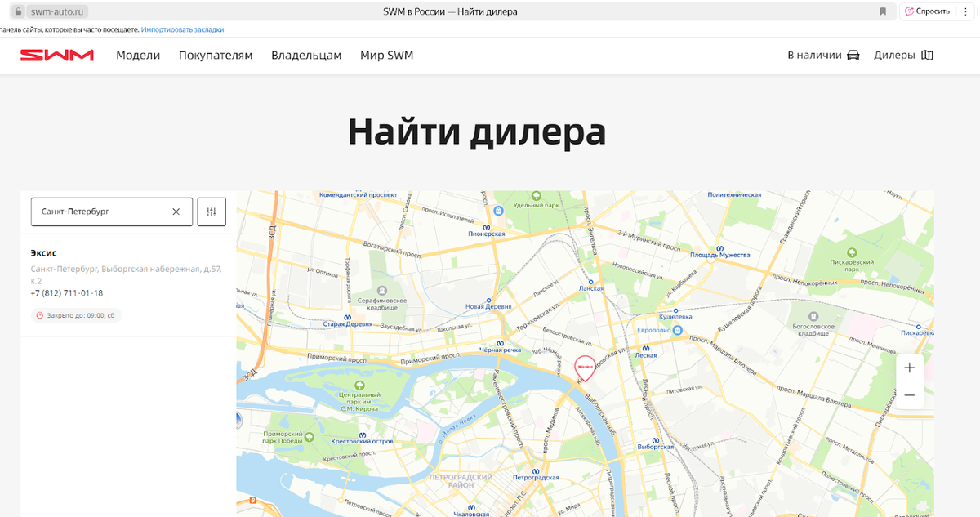Zoom out the map with minus button
The height and width of the screenshot is (517, 980).
coord(910,395)
